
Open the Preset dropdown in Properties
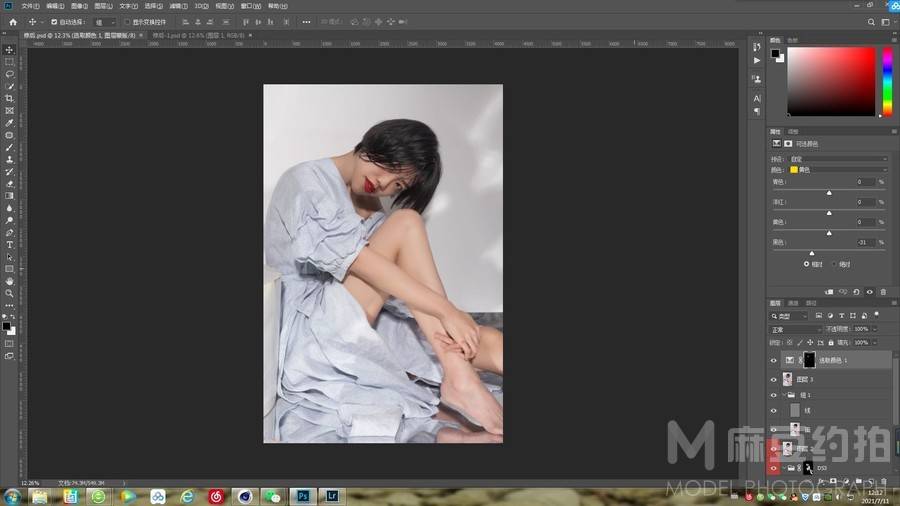point(838,159)
